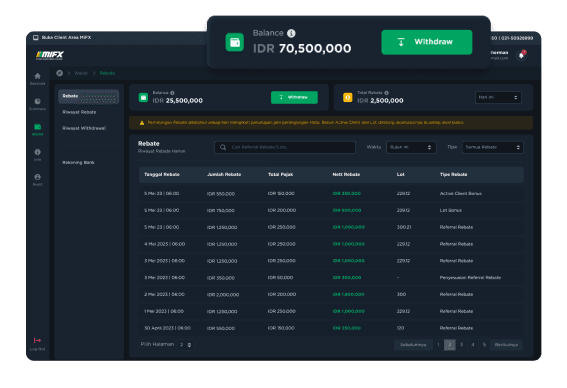Click the large Withdraw button on overlay card
Screen dimensions: 567x388
click(x=427, y=42)
